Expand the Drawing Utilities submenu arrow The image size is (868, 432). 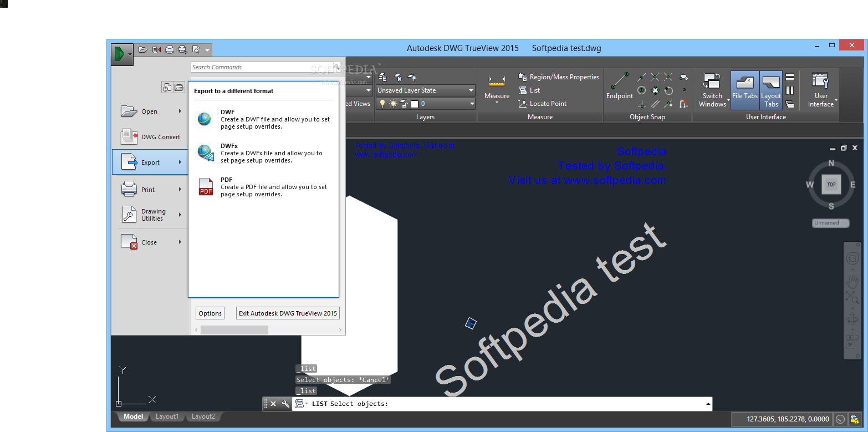pyautogui.click(x=180, y=215)
